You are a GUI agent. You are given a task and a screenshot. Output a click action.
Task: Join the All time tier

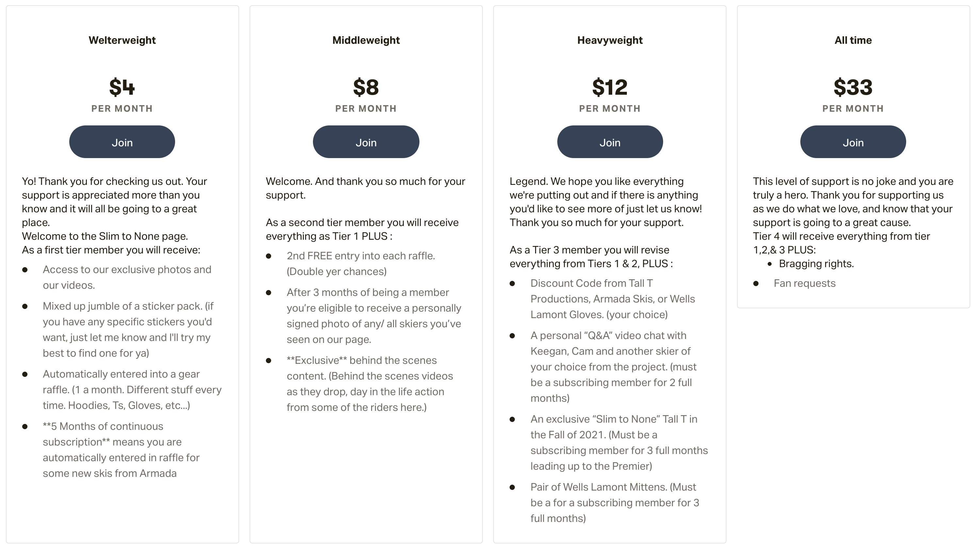[x=853, y=142]
